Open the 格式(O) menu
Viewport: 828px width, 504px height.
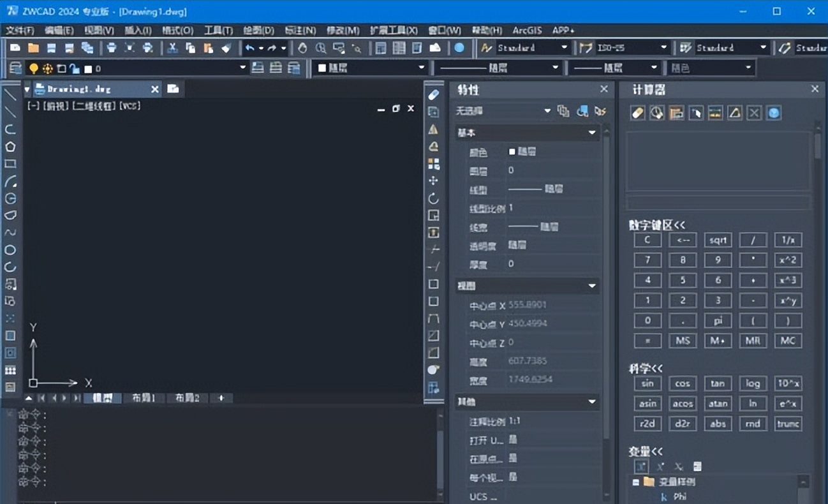point(177,30)
